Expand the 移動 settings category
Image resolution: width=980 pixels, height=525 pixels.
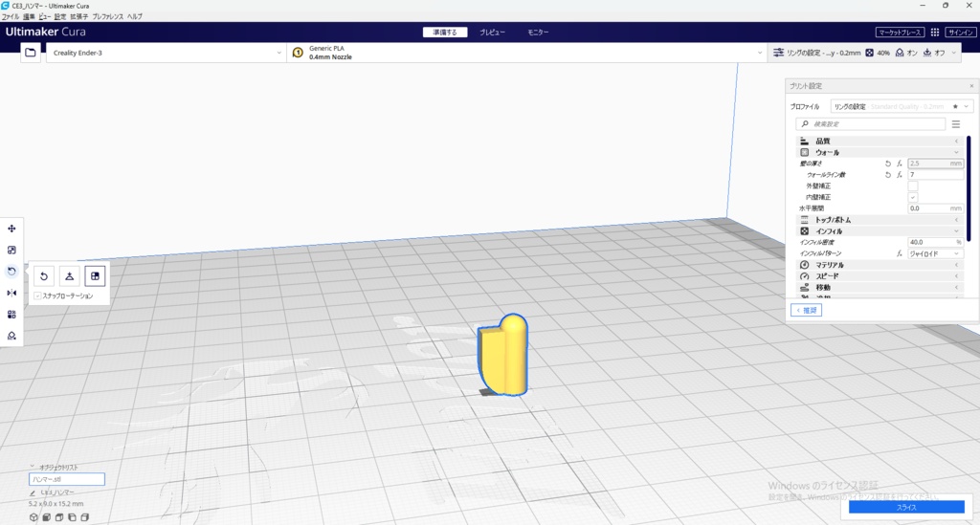[x=880, y=287]
